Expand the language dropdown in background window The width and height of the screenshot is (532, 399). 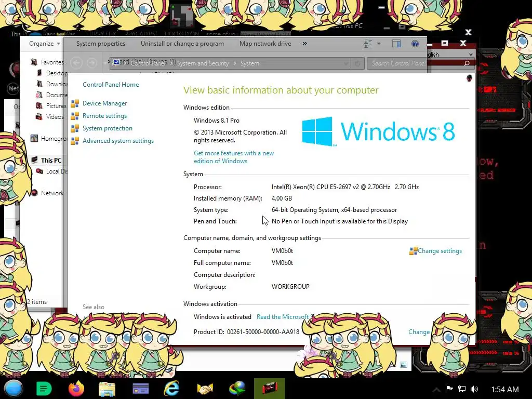(471, 54)
